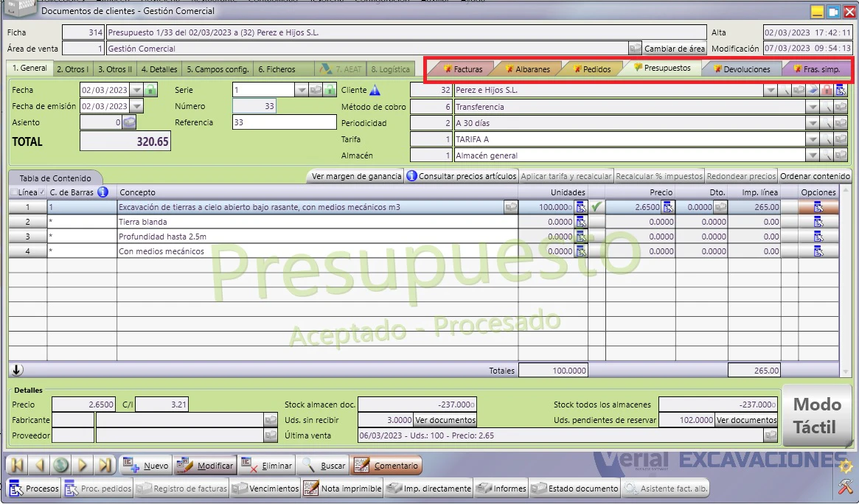
Task: Click the blue warning icon beside Cliente
Action: 375,90
